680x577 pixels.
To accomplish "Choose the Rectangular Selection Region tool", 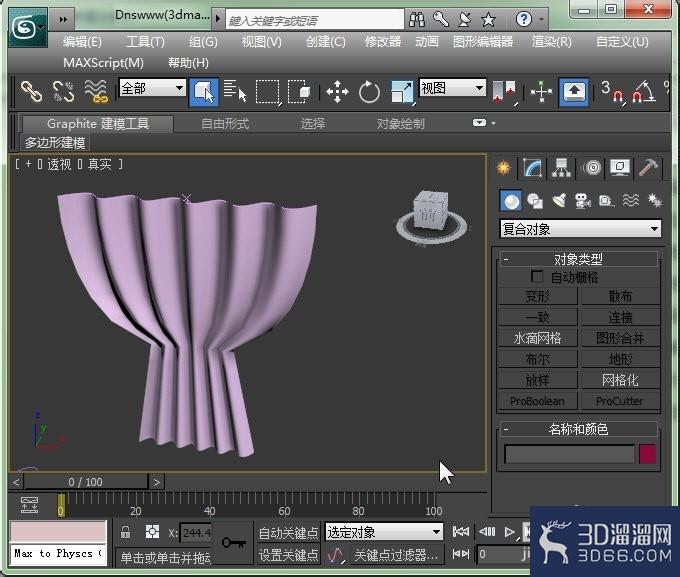I will (x=268, y=92).
